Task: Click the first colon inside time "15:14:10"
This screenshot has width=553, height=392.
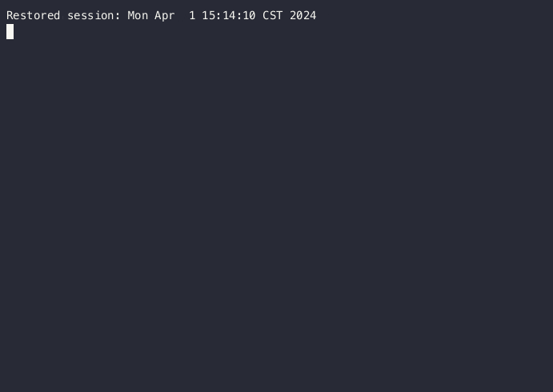Action: [218, 16]
